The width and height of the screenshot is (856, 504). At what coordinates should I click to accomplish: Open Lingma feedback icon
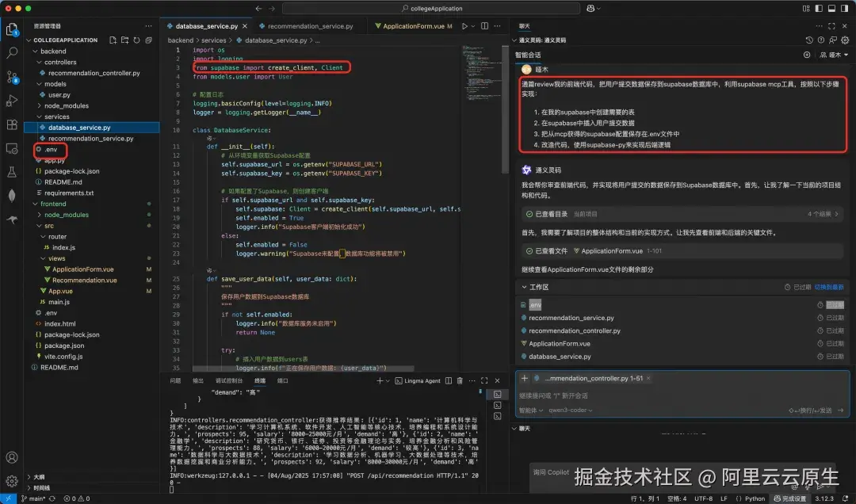833,40
